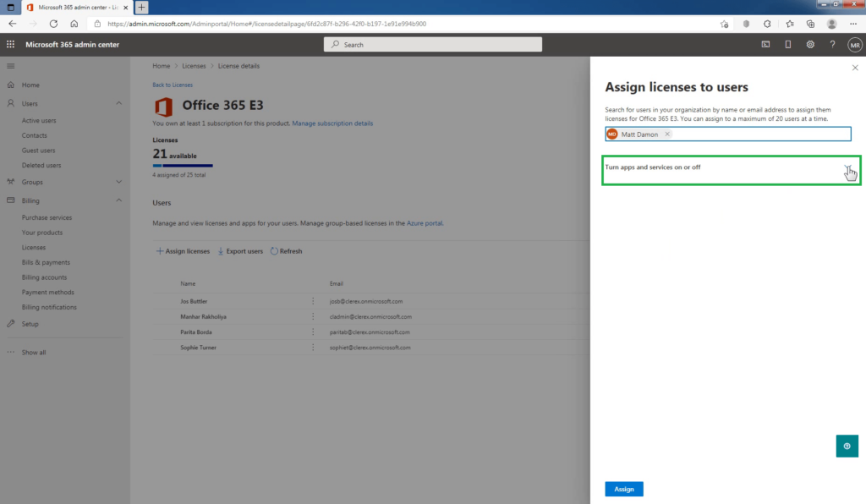Open Purchase services page
866x504 pixels.
tap(47, 217)
